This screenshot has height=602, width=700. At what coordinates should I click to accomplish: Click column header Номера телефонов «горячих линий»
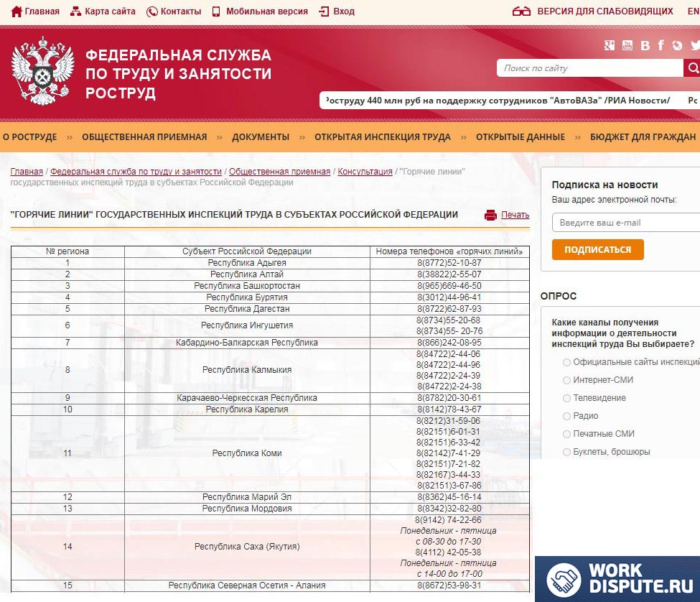[x=449, y=251]
